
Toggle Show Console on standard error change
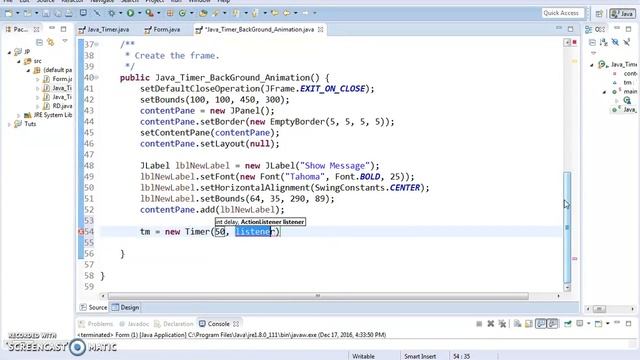click(x=553, y=324)
